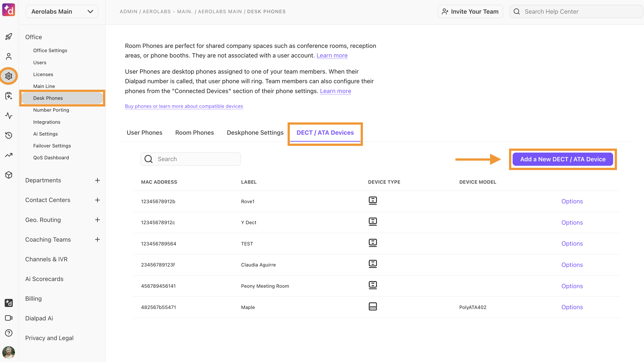Open the person profile icon in sidebar
The width and height of the screenshot is (644, 362).
pyautogui.click(x=9, y=56)
